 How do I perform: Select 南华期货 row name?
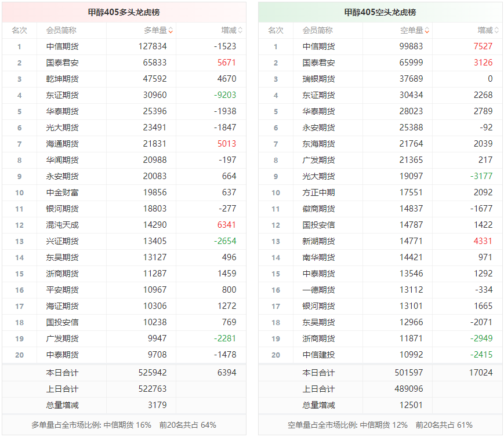pos(318,257)
